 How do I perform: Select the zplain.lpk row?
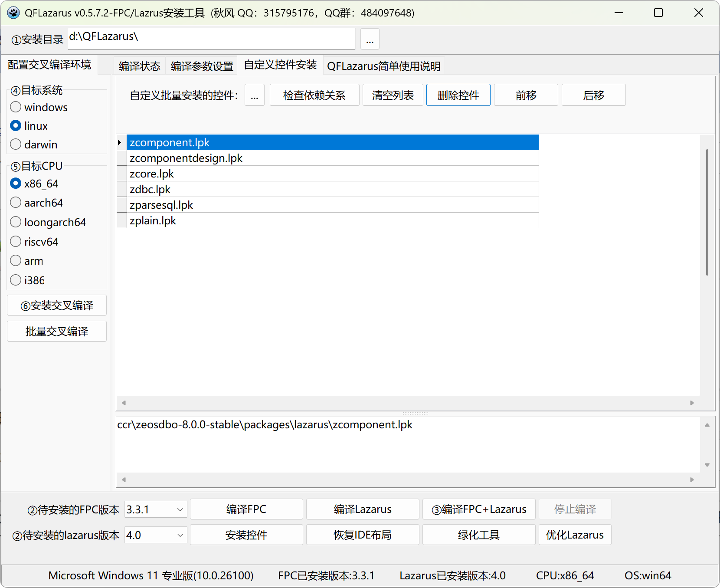333,220
